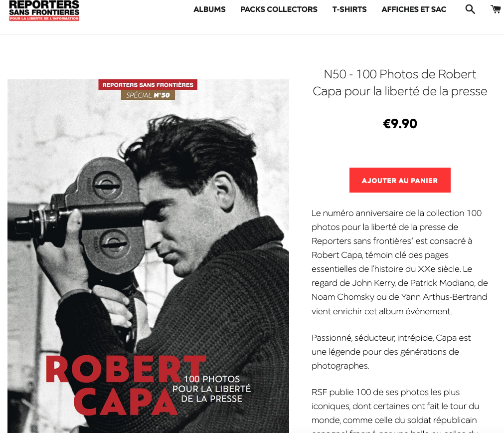504x433 pixels.
Task: Click the red ROBERT CAPA cover title
Action: point(126,385)
